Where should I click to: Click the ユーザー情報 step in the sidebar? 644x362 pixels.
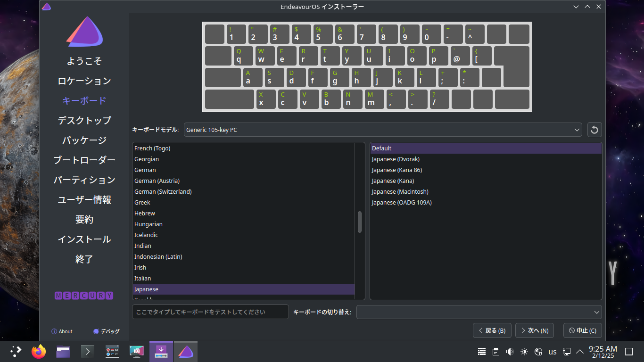pyautogui.click(x=84, y=200)
